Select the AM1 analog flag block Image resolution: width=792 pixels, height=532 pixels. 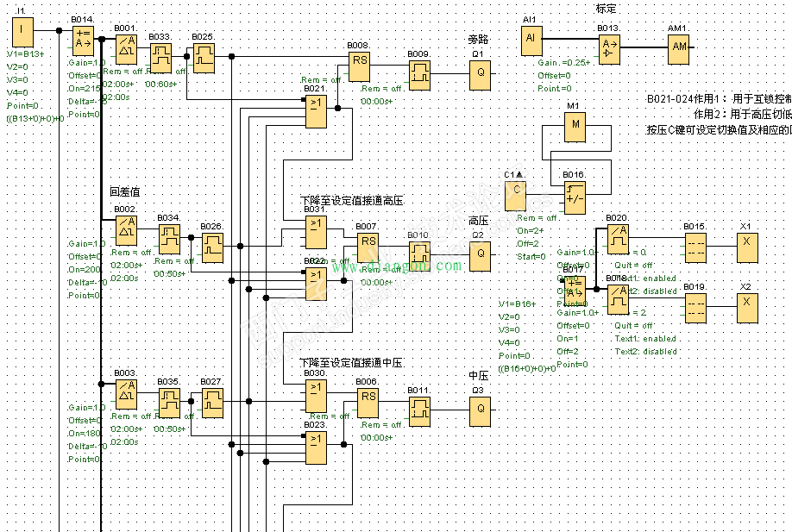pyautogui.click(x=679, y=49)
